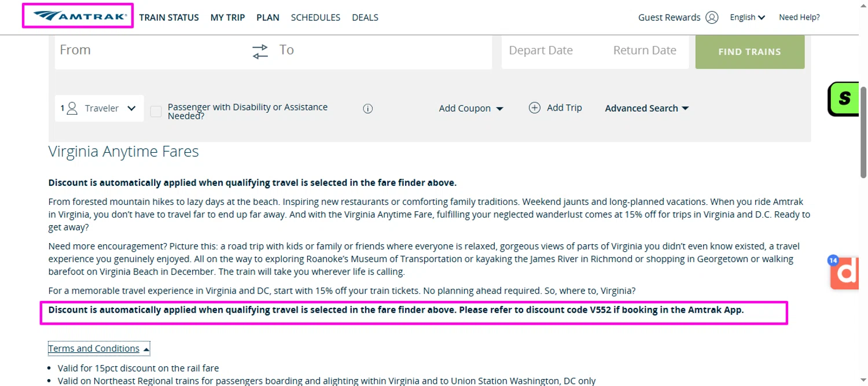Screen dimensions: 868x386
Task: Open TRAIN STATUS menu item
Action: (169, 17)
